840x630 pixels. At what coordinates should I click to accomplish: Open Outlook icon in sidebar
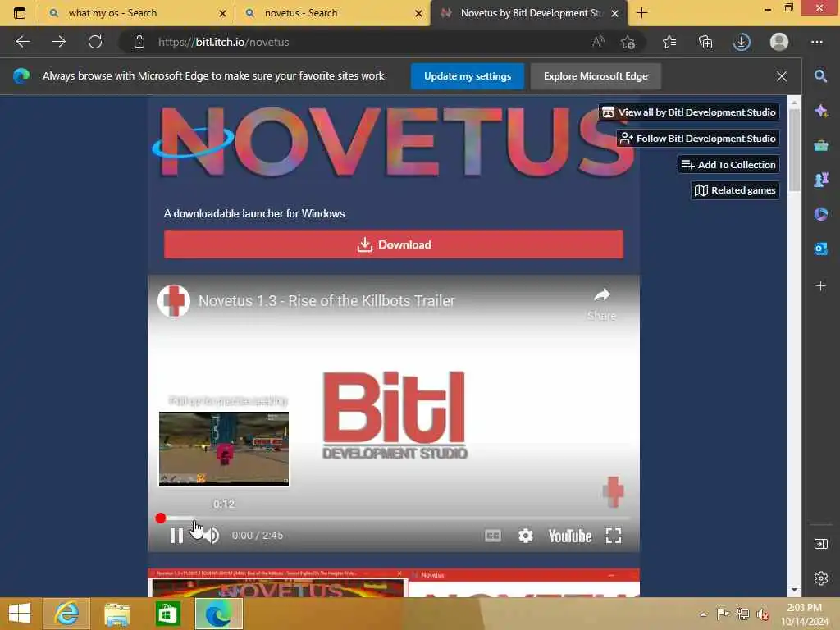click(x=820, y=249)
